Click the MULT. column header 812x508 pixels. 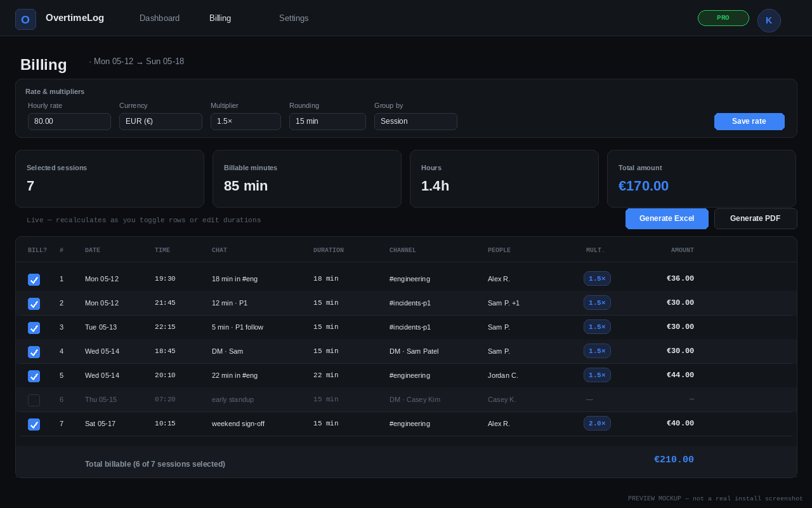tap(596, 250)
